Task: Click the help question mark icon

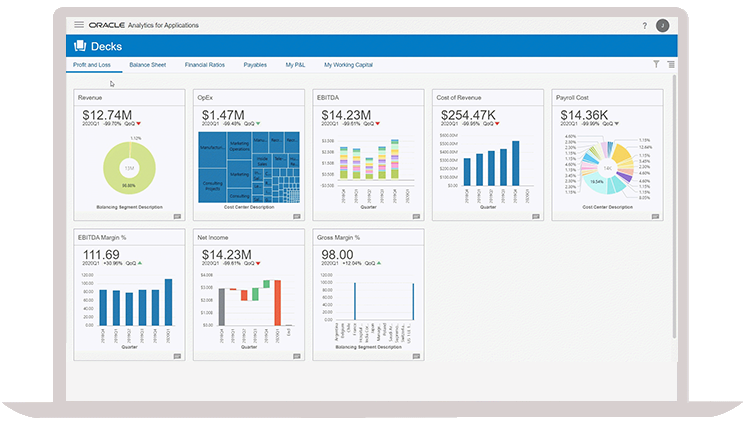Action: pos(644,26)
